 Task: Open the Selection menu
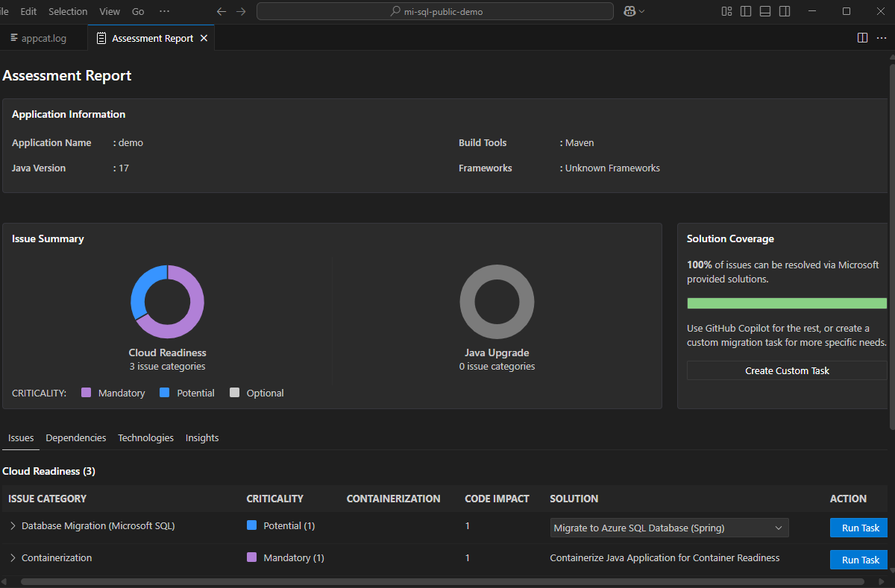click(68, 11)
